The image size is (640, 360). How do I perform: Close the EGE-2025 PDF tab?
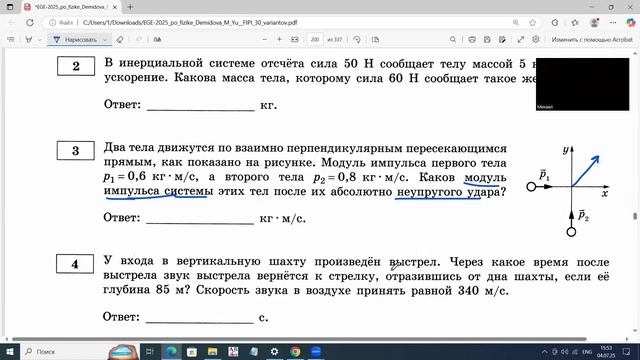(115, 7)
